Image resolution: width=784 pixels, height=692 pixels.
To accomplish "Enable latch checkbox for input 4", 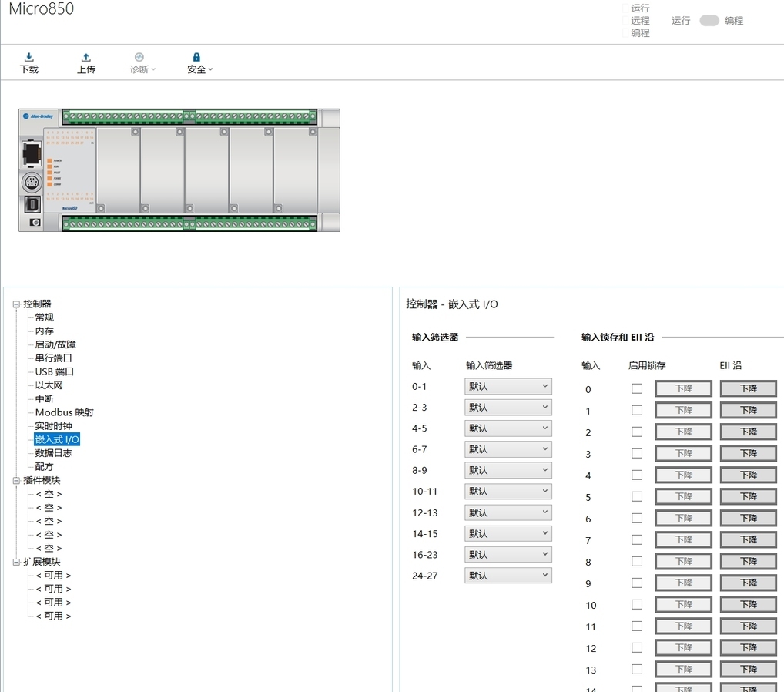I will point(636,475).
